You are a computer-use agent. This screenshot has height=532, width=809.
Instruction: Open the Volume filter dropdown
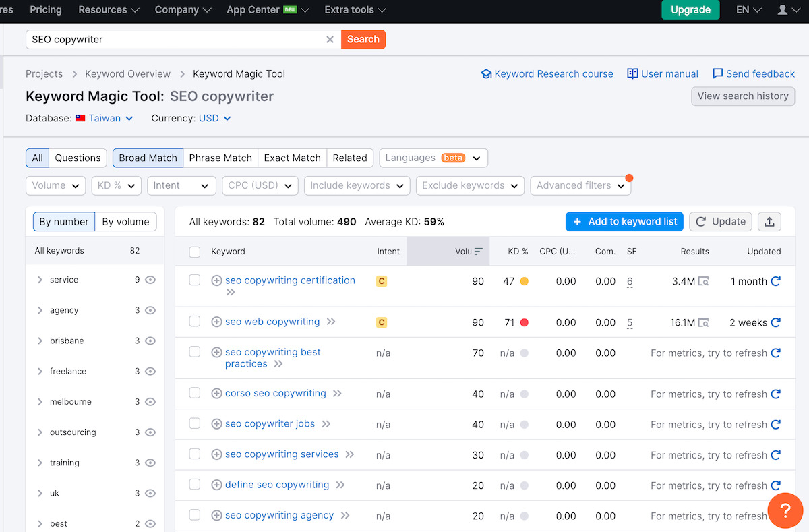click(56, 185)
